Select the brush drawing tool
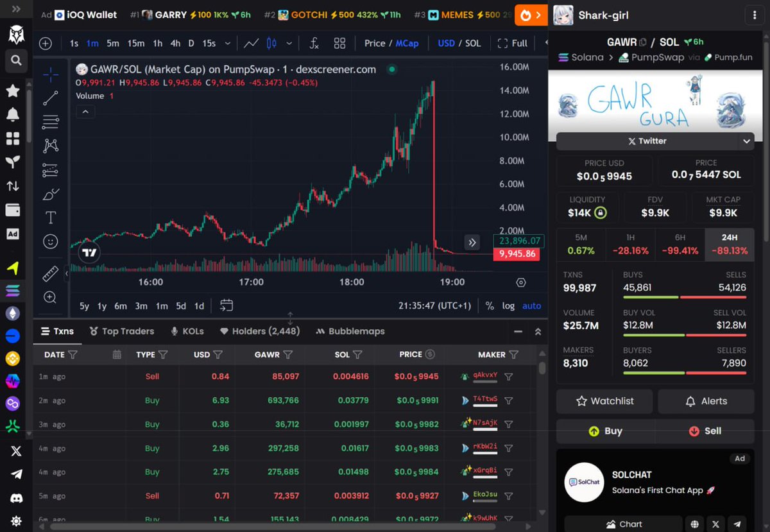 pyautogui.click(x=51, y=194)
